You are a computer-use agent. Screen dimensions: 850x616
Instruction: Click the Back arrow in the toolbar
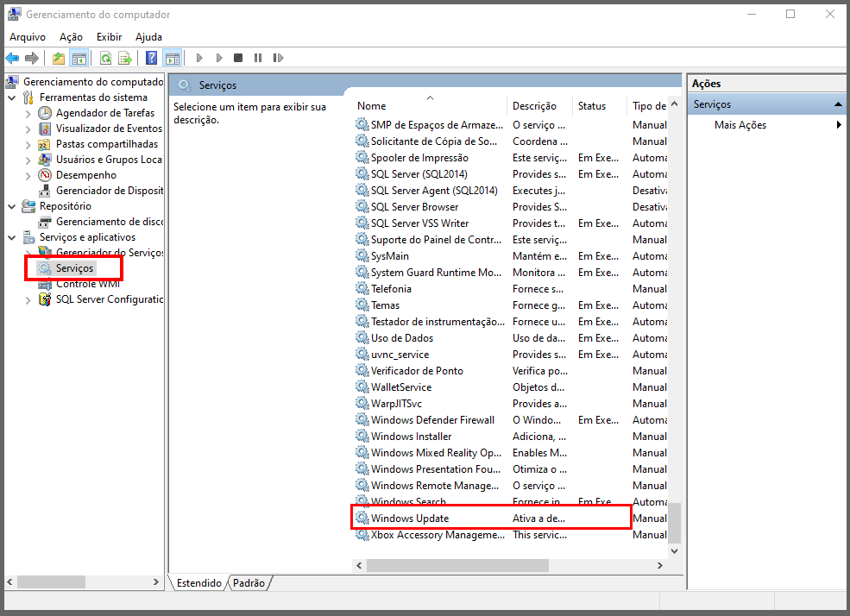12,58
